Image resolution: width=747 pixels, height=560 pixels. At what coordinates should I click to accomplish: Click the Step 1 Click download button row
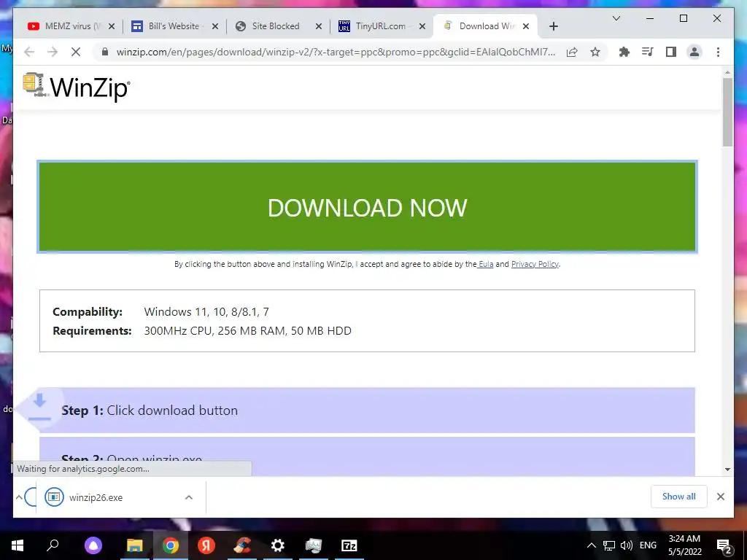pos(368,410)
